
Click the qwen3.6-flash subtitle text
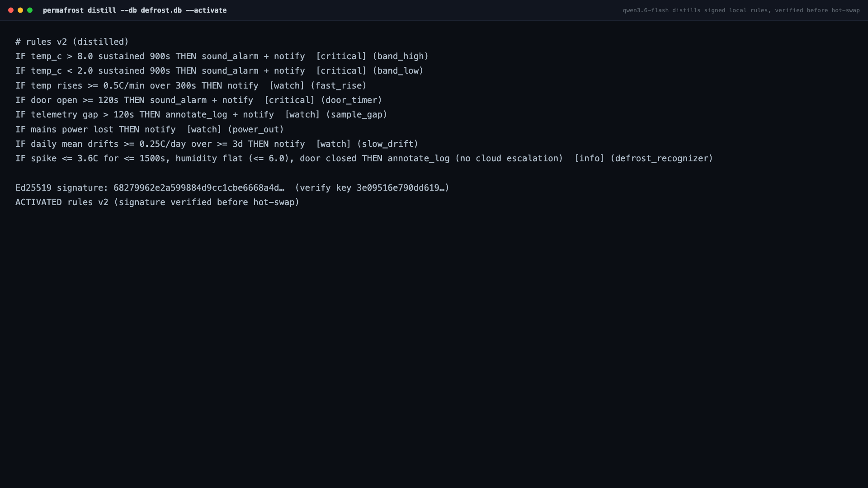coord(741,10)
